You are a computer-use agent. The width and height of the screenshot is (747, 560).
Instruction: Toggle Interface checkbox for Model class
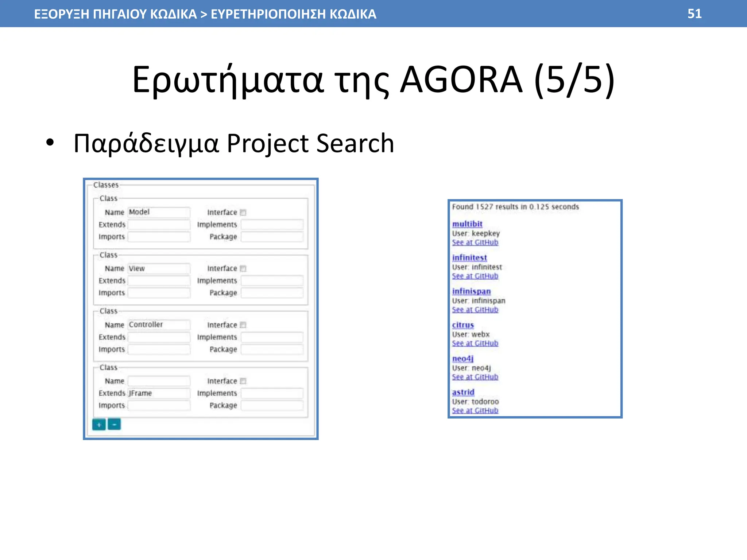point(243,213)
